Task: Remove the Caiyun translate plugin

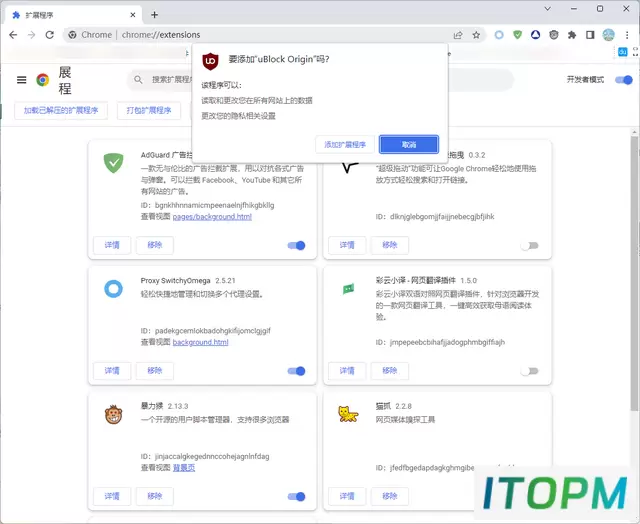Action: tap(390, 371)
